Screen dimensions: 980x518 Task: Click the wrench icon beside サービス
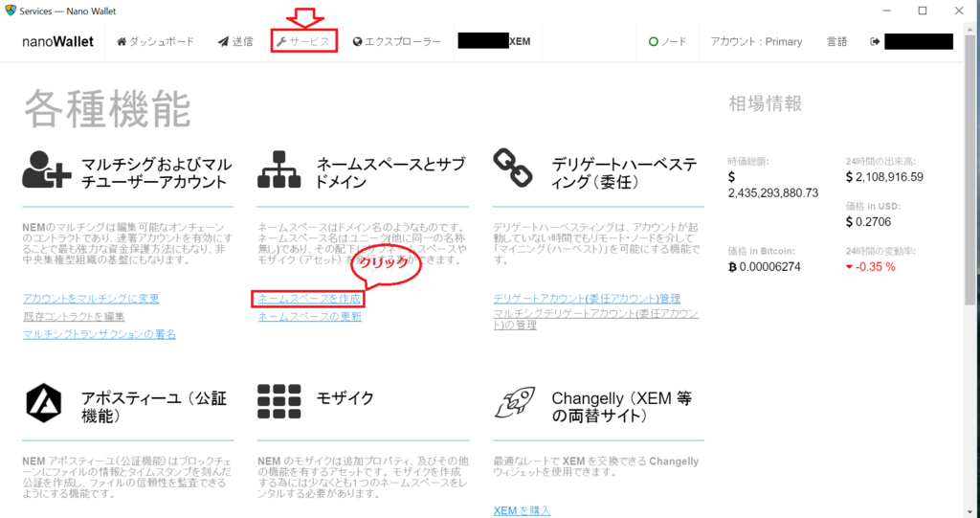click(281, 42)
